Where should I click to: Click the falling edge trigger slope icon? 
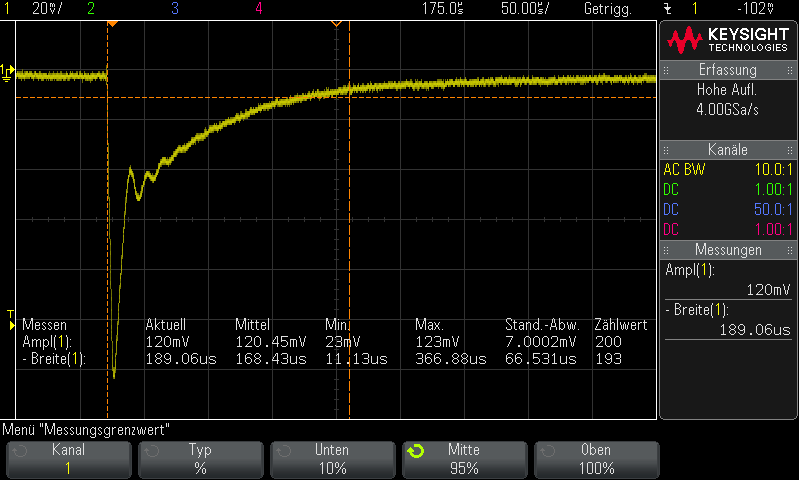(668, 9)
